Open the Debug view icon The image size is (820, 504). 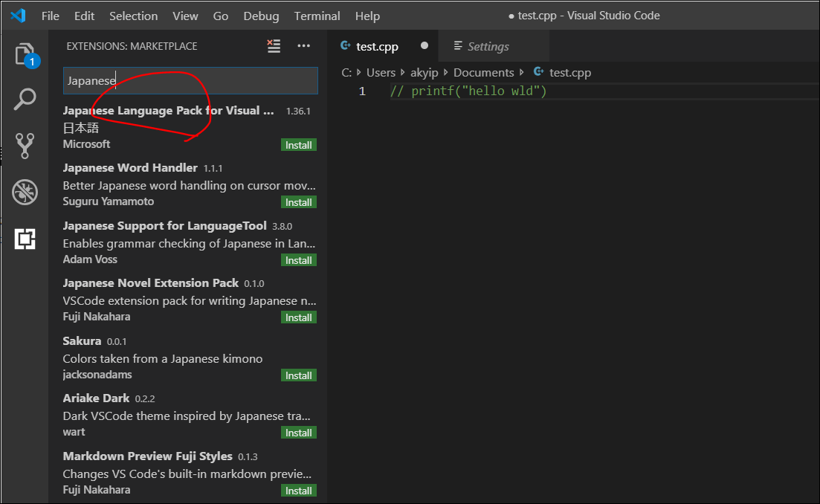(25, 192)
